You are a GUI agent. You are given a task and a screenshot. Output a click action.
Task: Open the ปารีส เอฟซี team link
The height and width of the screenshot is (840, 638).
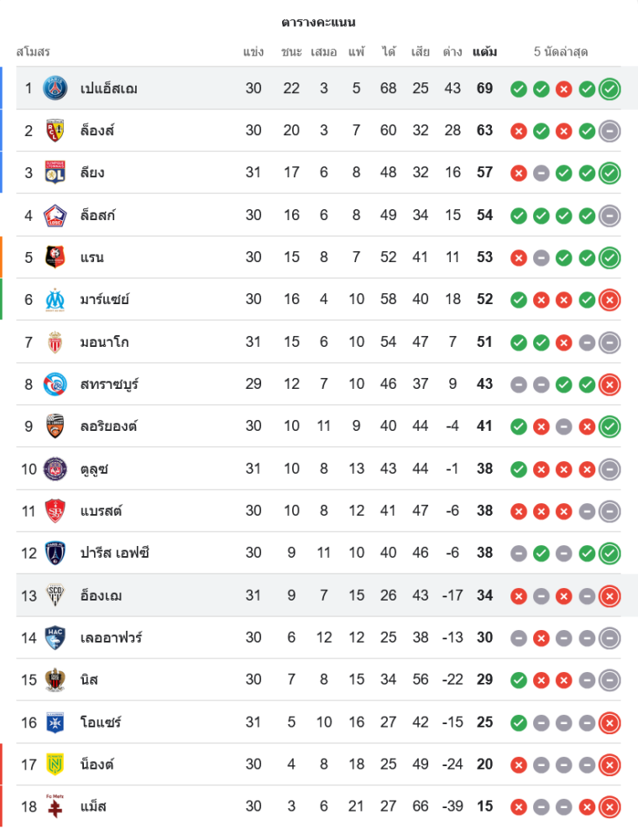pyautogui.click(x=115, y=553)
